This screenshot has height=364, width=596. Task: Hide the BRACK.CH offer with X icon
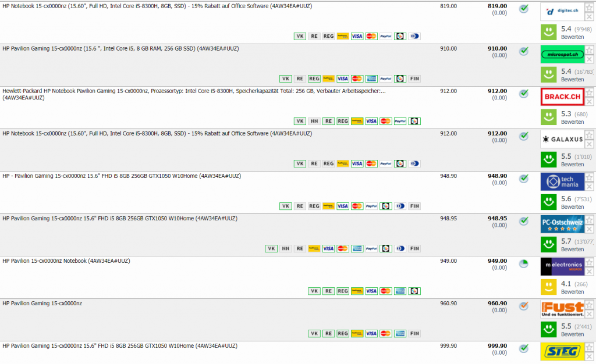click(x=589, y=102)
